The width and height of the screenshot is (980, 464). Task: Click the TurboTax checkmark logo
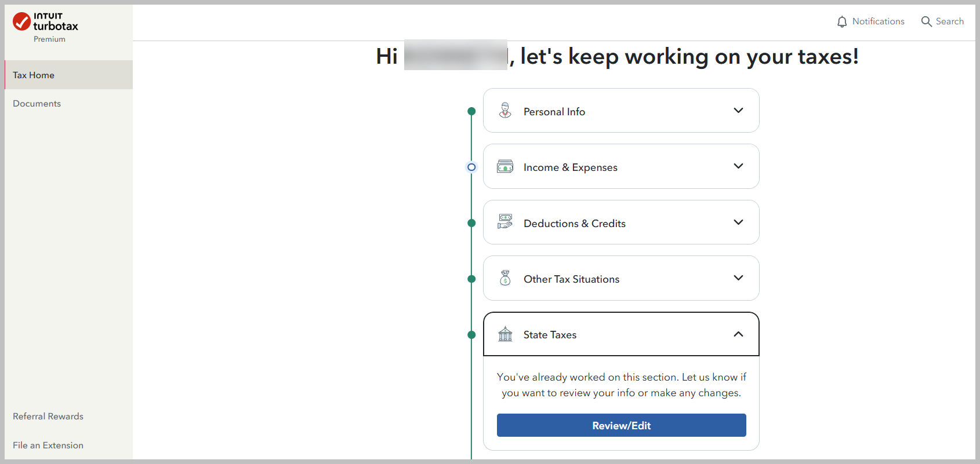22,21
